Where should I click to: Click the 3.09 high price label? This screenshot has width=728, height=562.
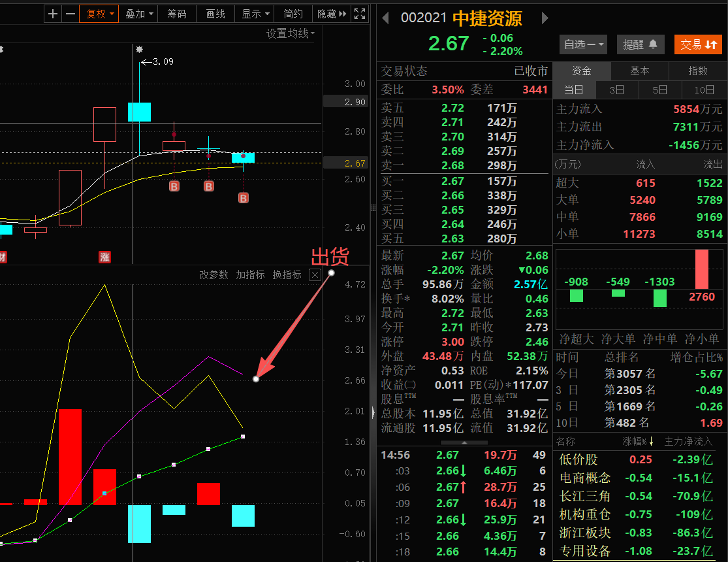point(163,61)
